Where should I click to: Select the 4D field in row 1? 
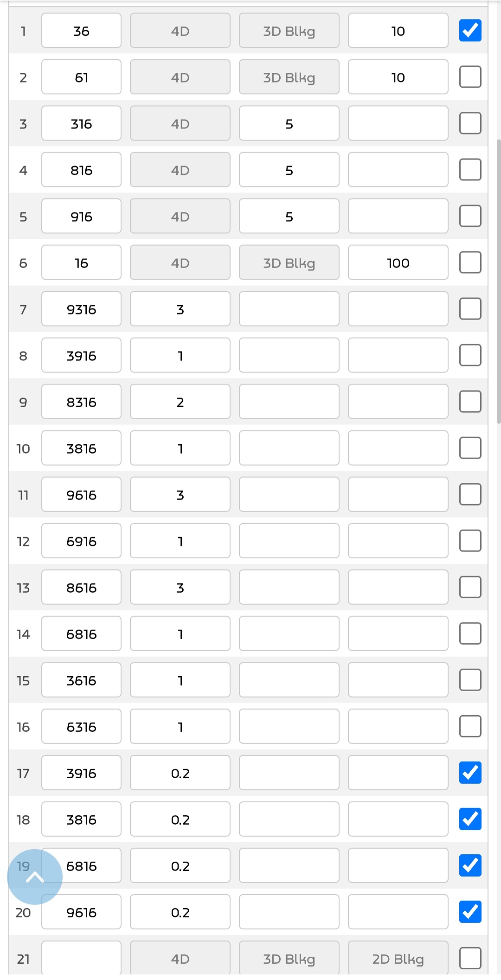tap(180, 31)
